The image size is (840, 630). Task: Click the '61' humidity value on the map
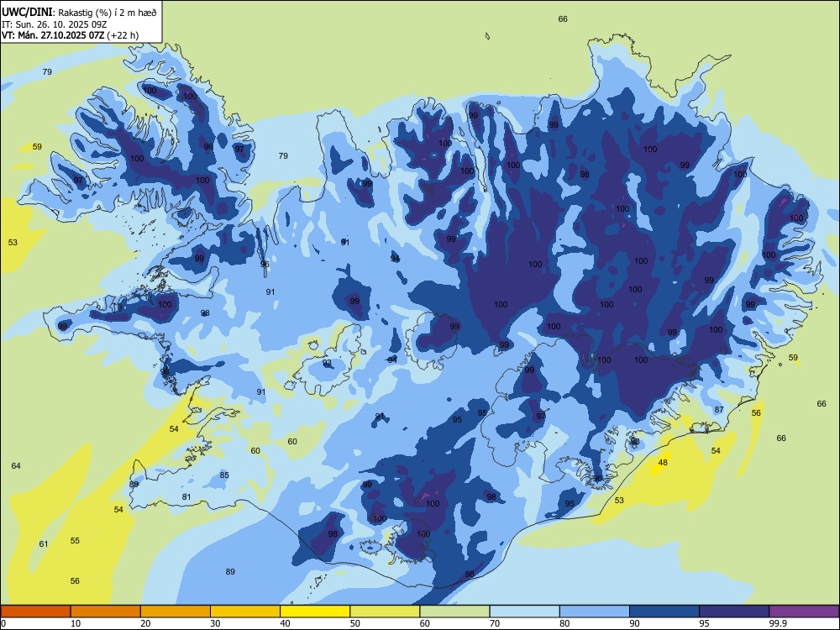44,543
